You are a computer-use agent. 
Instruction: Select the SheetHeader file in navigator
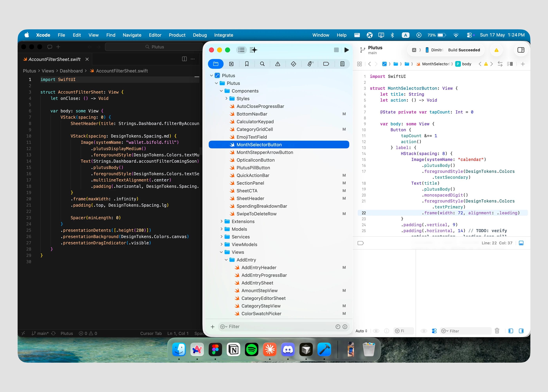[279, 198]
